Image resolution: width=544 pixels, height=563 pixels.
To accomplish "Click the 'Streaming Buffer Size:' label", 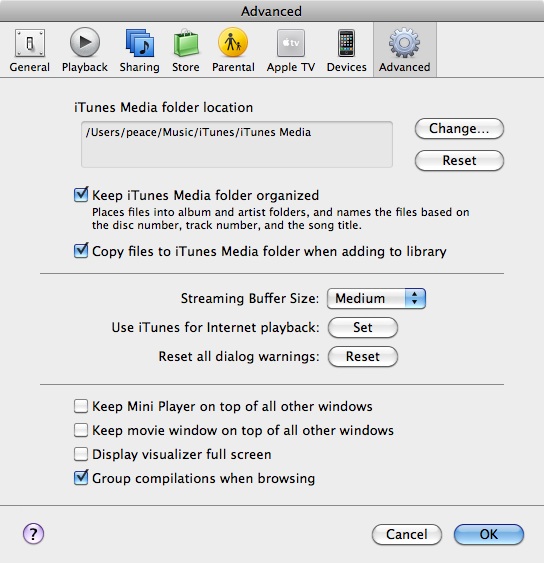I will click(x=250, y=298).
